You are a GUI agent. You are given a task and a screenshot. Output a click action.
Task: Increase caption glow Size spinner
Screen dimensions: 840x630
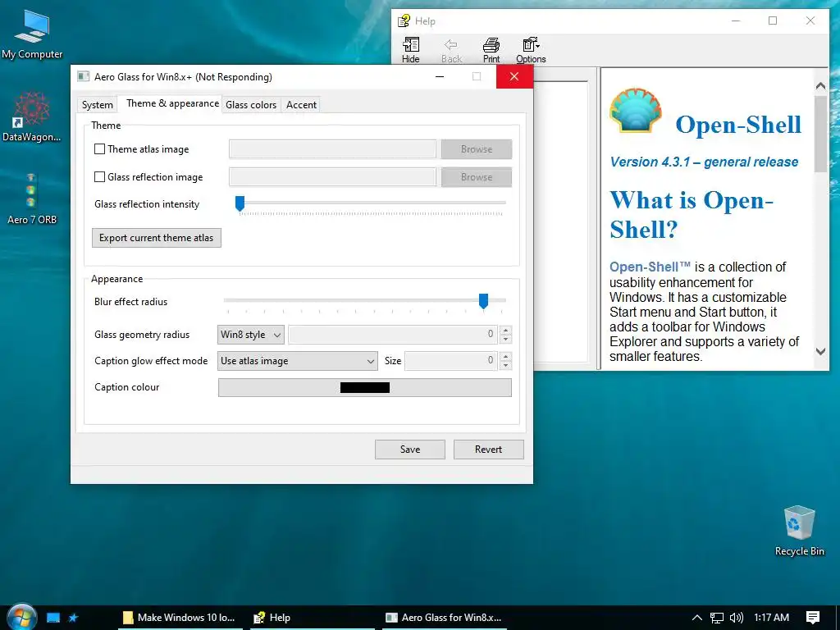click(x=505, y=356)
